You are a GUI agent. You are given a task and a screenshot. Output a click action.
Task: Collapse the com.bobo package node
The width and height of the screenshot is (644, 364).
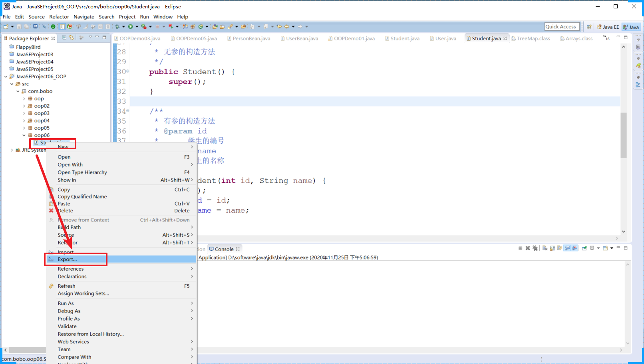pyautogui.click(x=18, y=91)
